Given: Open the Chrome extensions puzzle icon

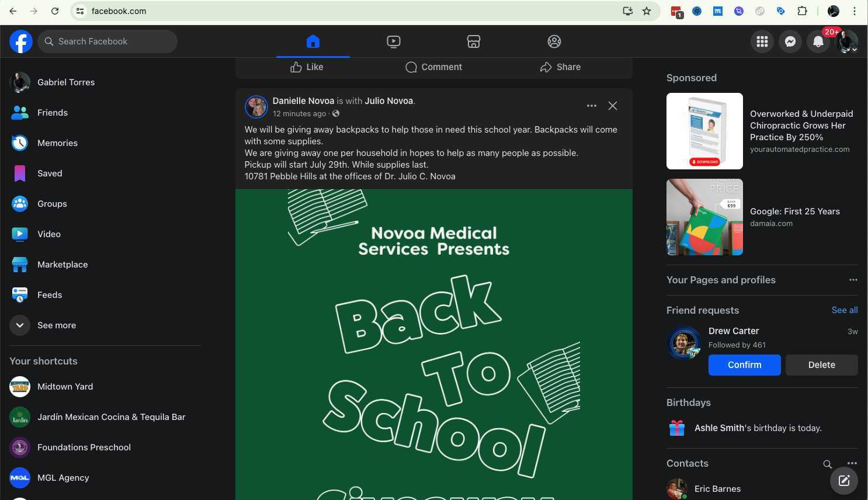Looking at the screenshot, I should point(803,11).
